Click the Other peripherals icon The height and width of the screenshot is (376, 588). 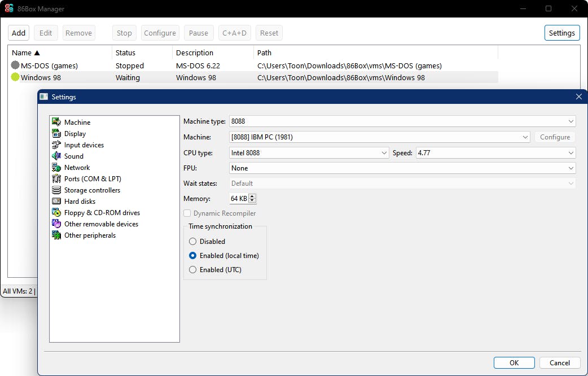[x=56, y=235]
